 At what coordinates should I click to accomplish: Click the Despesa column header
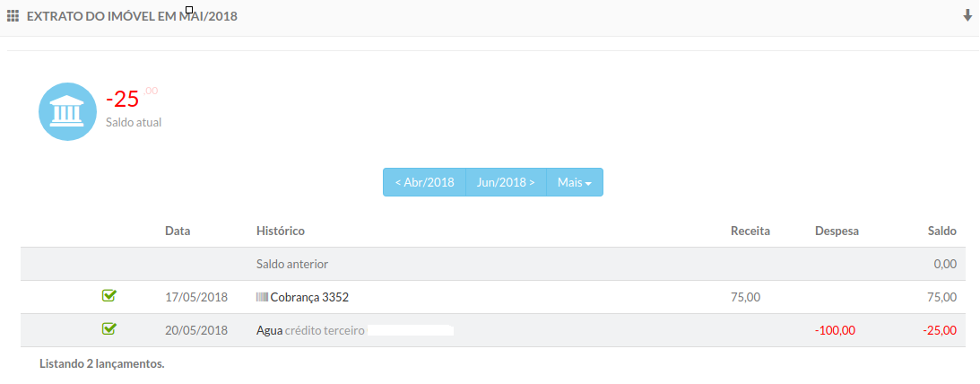click(x=837, y=231)
